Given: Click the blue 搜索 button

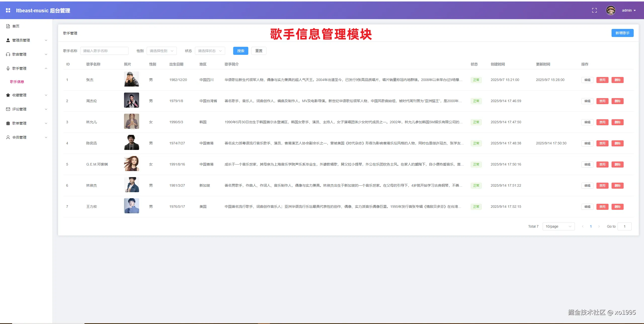Looking at the screenshot, I should click(x=240, y=51).
